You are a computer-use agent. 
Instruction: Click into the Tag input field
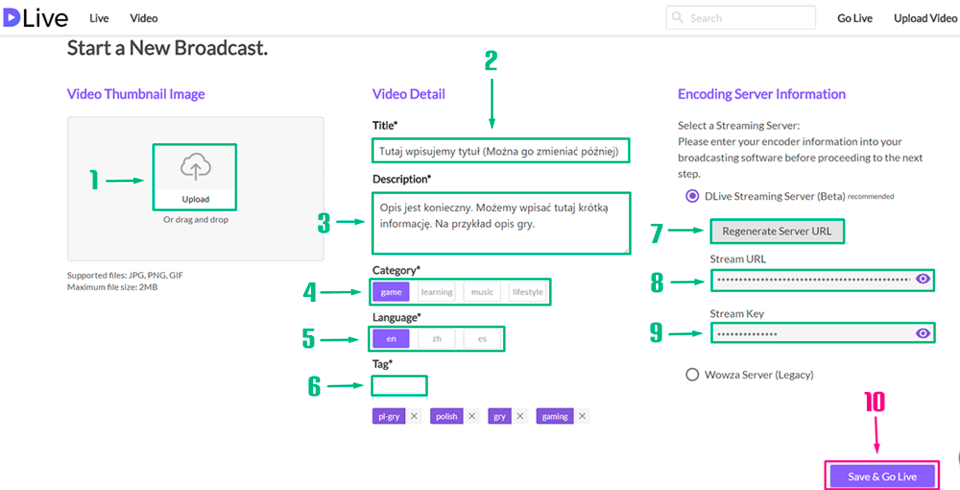399,386
